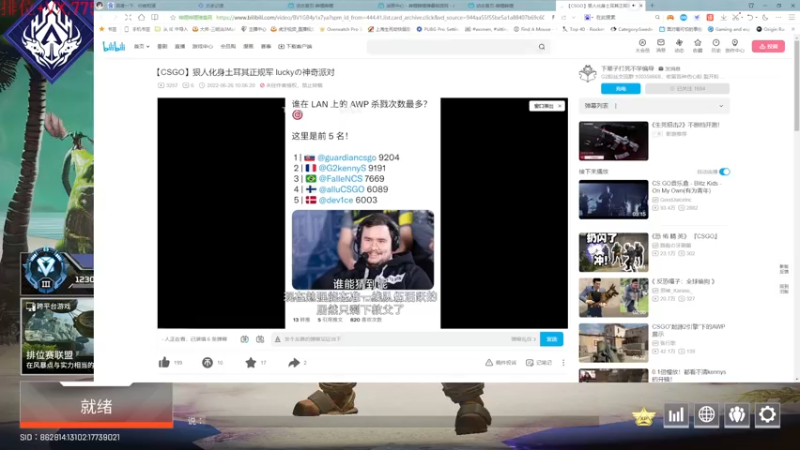Viewport: 800px width, 450px height.
Task: Click the browser address bar URL
Action: [380, 17]
